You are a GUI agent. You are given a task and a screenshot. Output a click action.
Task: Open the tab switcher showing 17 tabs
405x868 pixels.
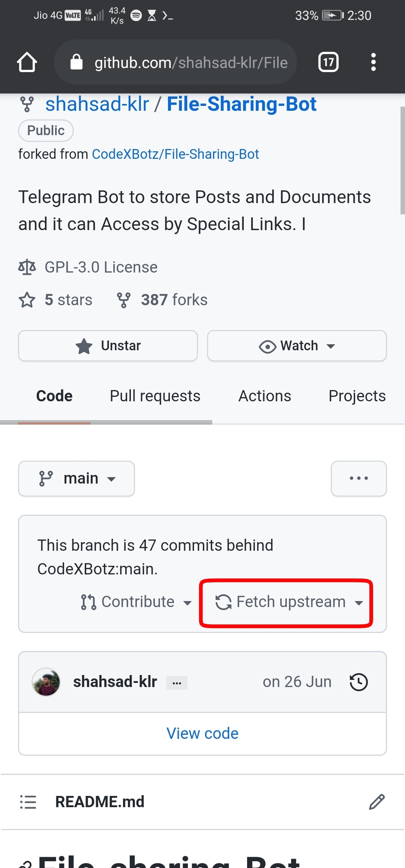coord(328,62)
